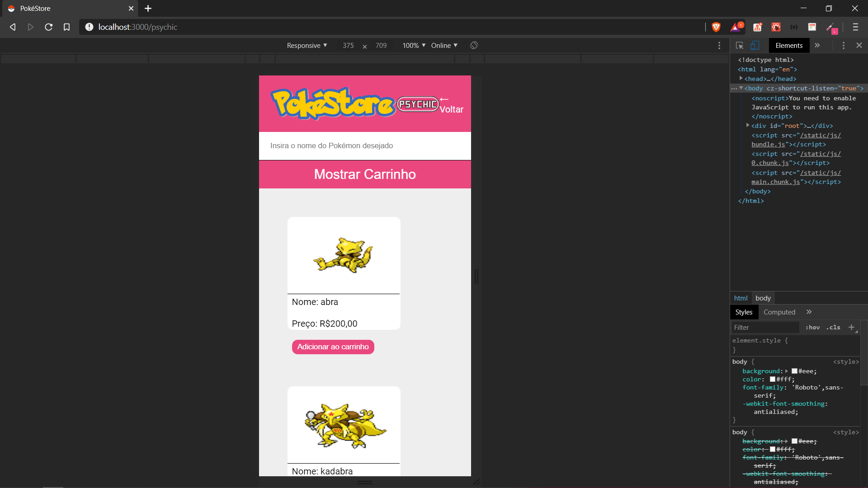The image size is (868, 488).
Task: Click the #eee background color swatch
Action: point(794,371)
